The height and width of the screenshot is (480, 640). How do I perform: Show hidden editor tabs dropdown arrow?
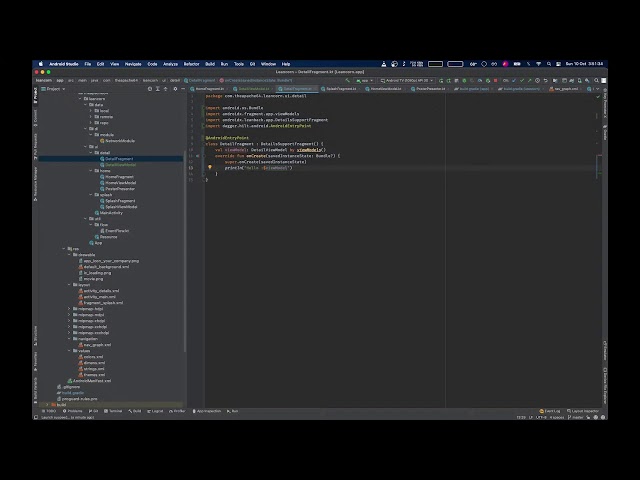598,89
